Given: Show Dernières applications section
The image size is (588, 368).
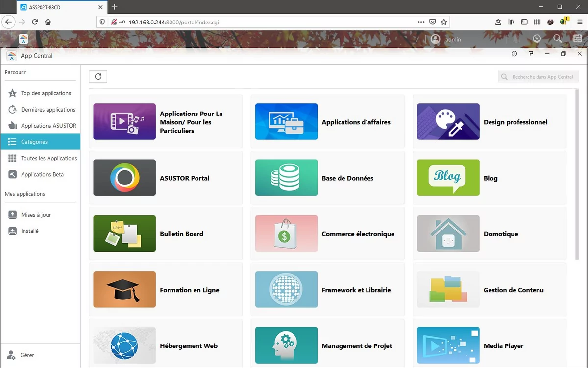Looking at the screenshot, I should pyautogui.click(x=40, y=110).
